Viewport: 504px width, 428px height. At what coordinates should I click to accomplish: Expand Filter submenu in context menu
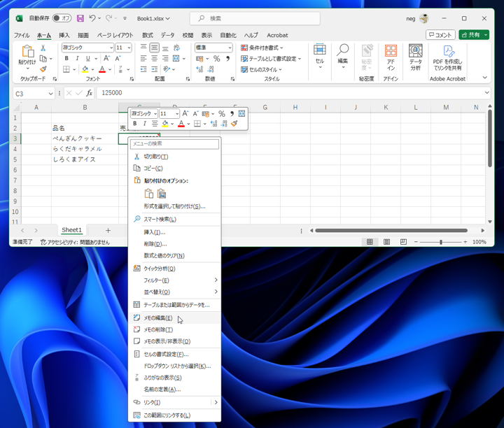174,280
